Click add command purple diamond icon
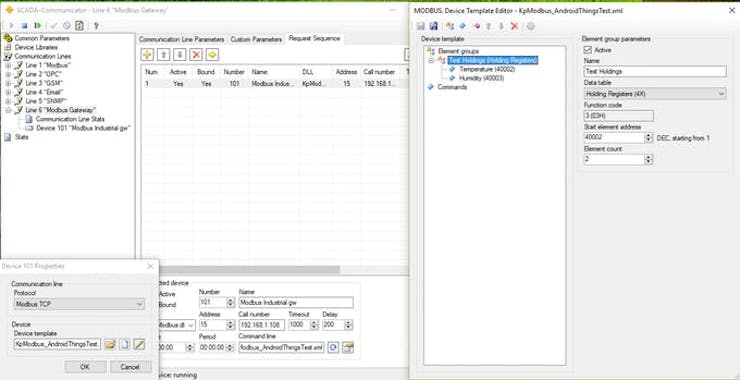This screenshot has height=380, width=740. coord(477,26)
